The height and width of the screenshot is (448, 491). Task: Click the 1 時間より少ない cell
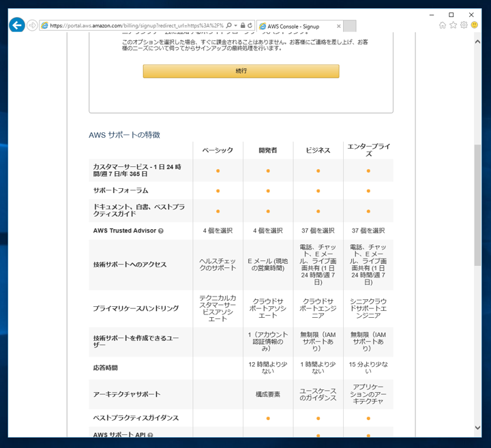click(x=318, y=368)
